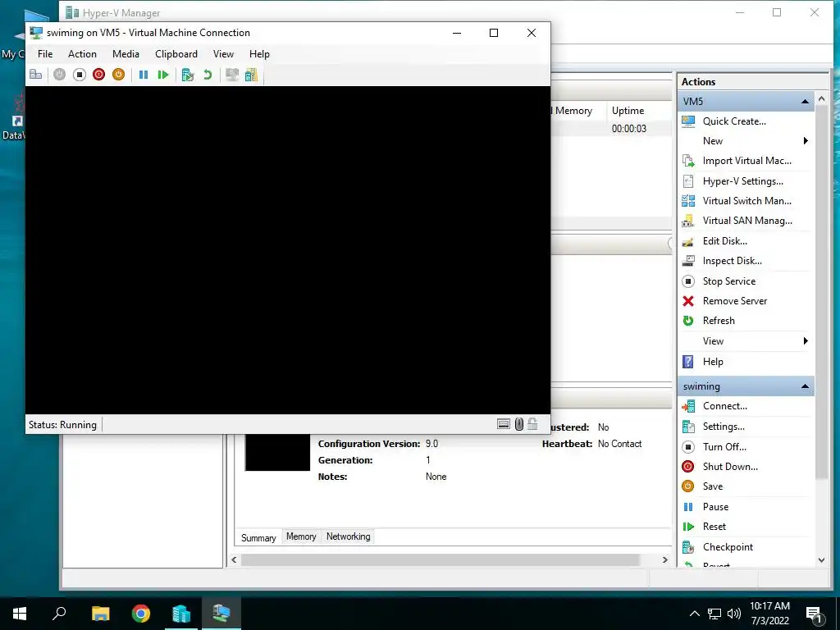Image resolution: width=840 pixels, height=630 pixels.
Task: Click the Uptime column header
Action: point(628,111)
